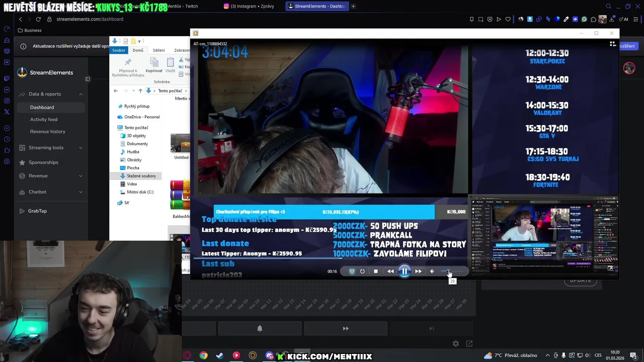
Task: Open the browser tab search icon
Action: tap(609, 6)
